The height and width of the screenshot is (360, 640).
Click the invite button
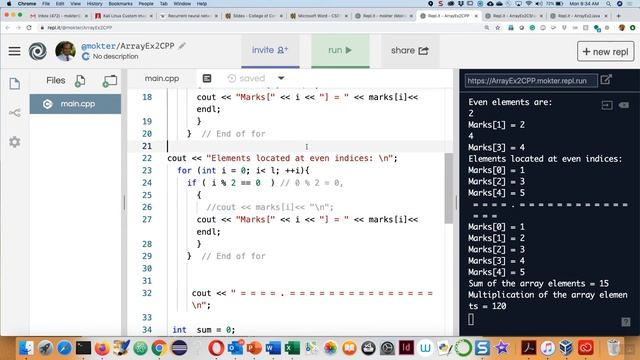(270, 51)
